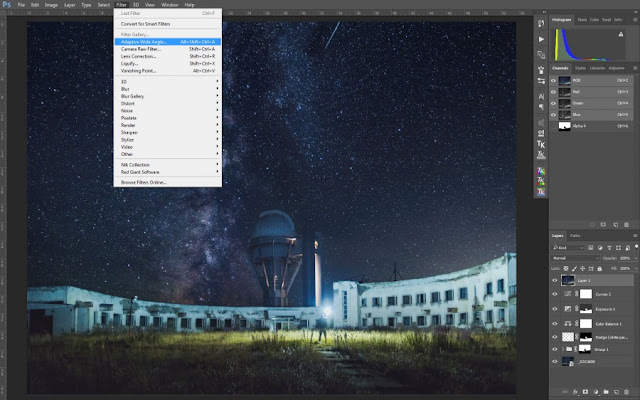This screenshot has width=640, height=400.
Task: Hide the Curves 2 layer
Action: (x=555, y=294)
